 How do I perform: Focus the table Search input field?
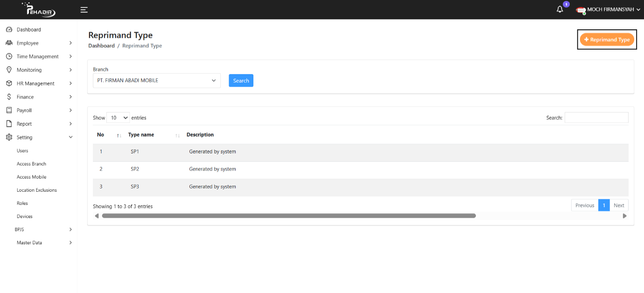[x=596, y=118]
